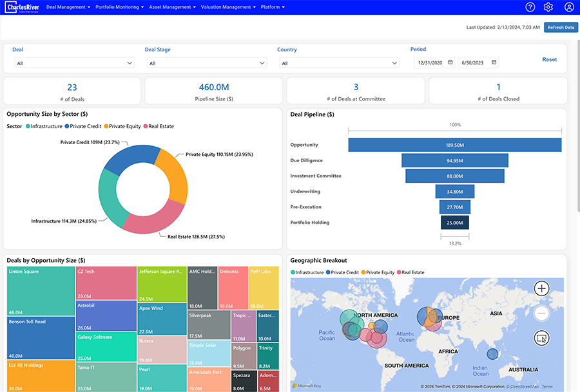Reset all dashboard filters
Viewport: 580px width, 392px height.
point(549,59)
